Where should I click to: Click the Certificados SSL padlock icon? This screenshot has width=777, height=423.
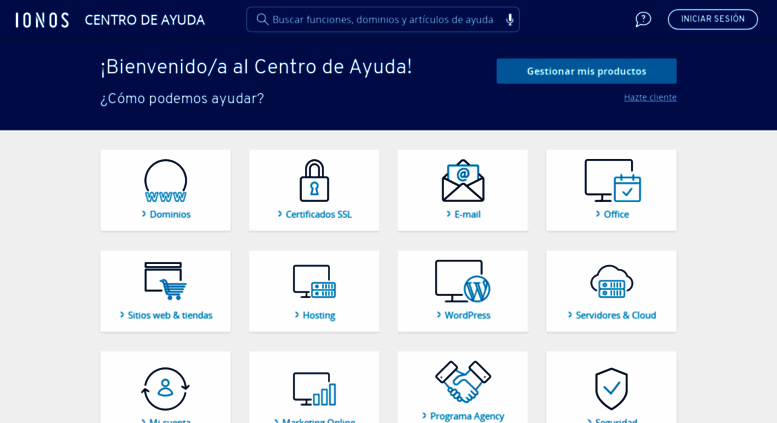pyautogui.click(x=314, y=180)
